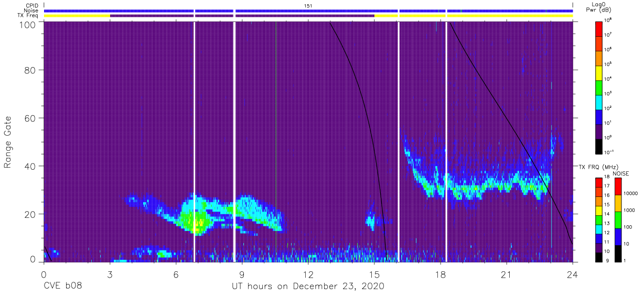Select the green segment of TX FRQ color bar
The width and height of the screenshot is (644, 297).
[x=599, y=219]
